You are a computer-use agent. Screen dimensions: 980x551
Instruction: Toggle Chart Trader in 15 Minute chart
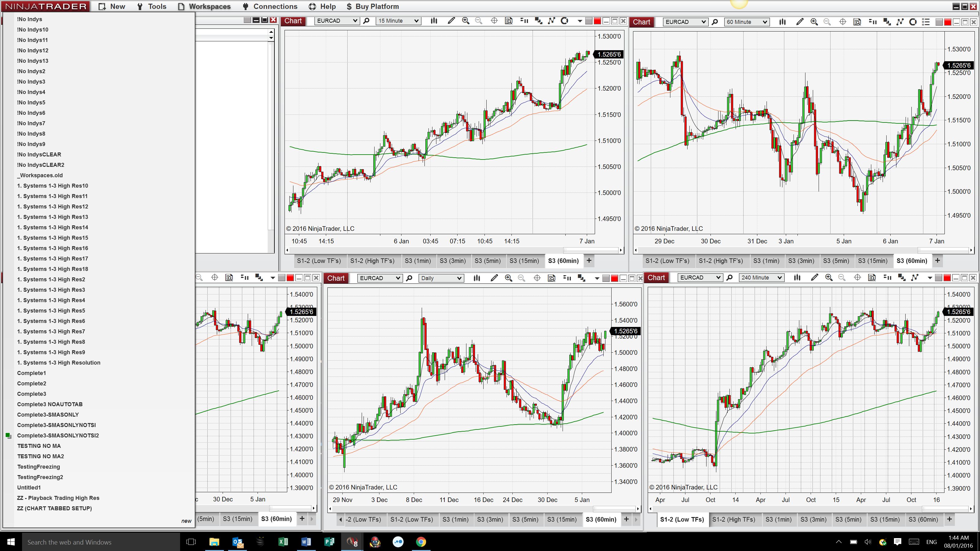click(524, 21)
